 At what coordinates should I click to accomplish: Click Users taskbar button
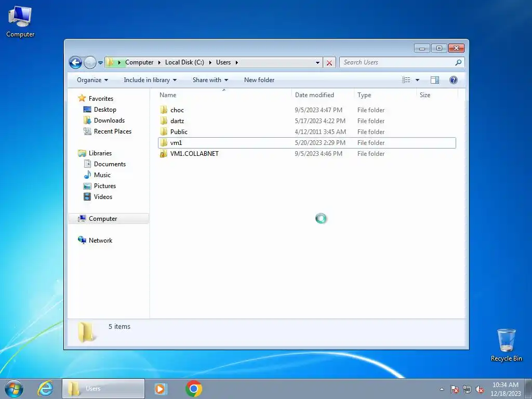point(103,389)
